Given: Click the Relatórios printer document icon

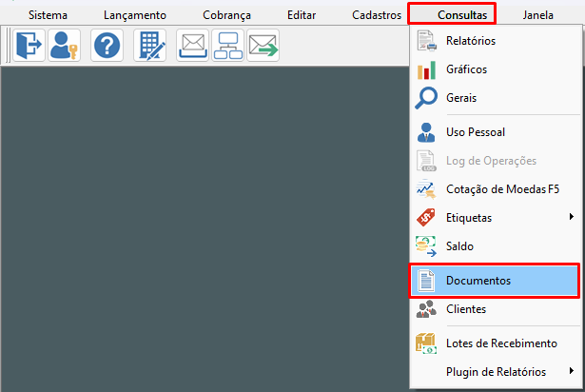Looking at the screenshot, I should click(x=426, y=41).
